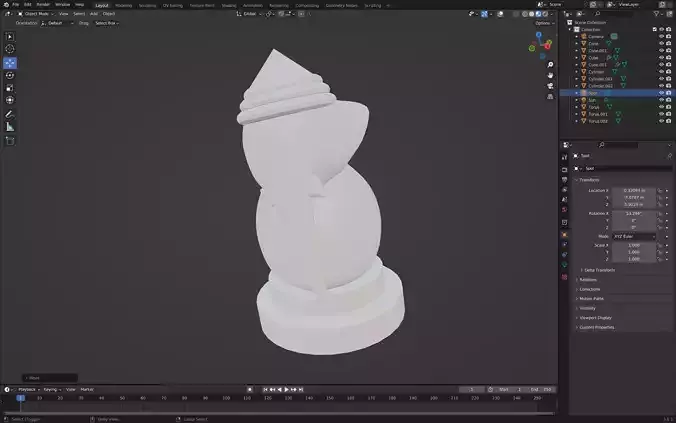Click the Location X value field

point(634,190)
